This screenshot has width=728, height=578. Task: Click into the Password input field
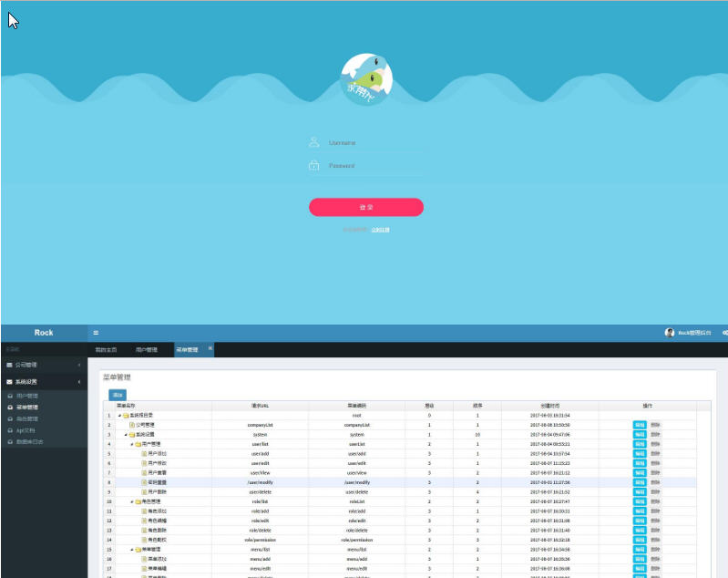374,166
